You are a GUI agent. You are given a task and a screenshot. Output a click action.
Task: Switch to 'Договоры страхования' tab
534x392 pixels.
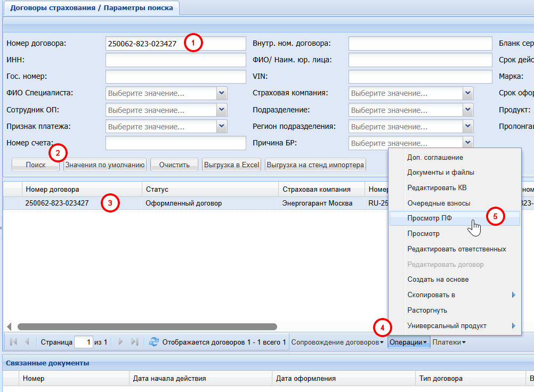tap(92, 7)
